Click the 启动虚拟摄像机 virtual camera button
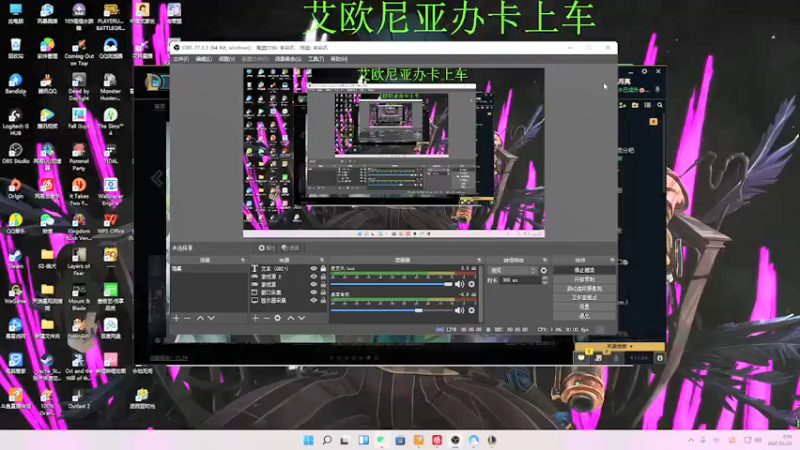This screenshot has height=450, width=800. pos(584,289)
